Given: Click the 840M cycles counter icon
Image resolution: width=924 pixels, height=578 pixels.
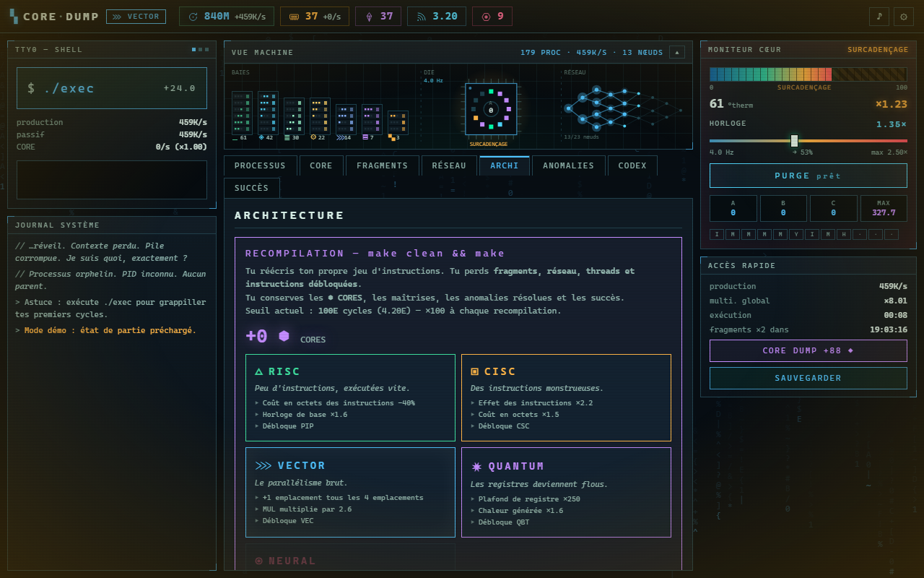Looking at the screenshot, I should tap(193, 17).
